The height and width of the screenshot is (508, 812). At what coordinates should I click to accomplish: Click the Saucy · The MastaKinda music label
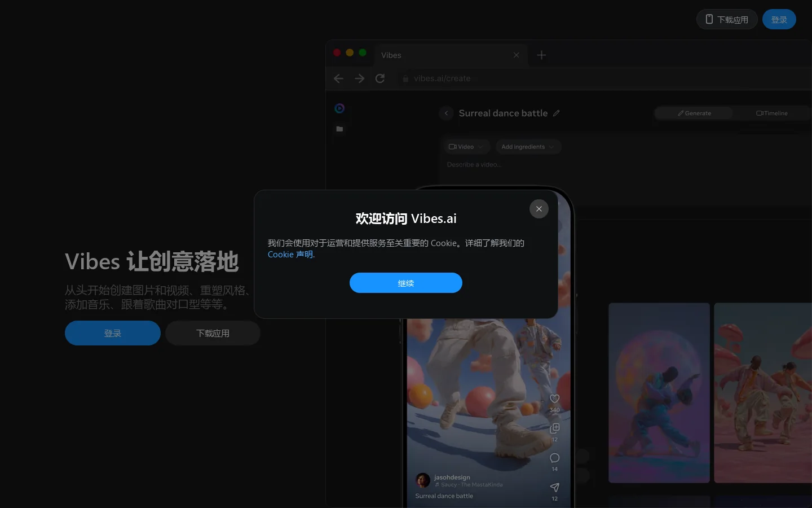point(469,484)
